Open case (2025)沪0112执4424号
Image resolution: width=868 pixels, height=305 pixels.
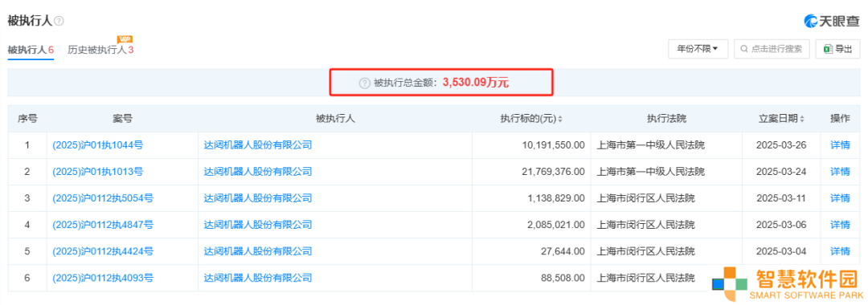[102, 251]
